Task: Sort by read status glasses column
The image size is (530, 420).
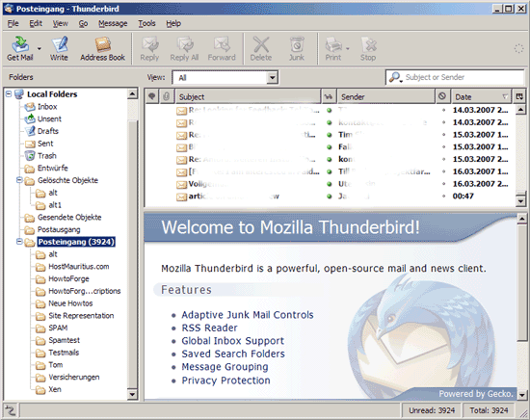Action: pos(329,96)
